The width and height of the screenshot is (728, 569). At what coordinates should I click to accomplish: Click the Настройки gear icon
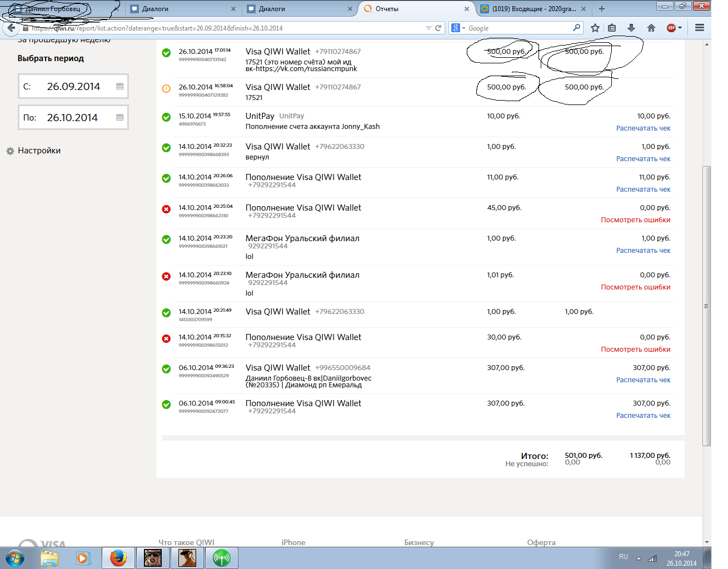click(x=10, y=151)
